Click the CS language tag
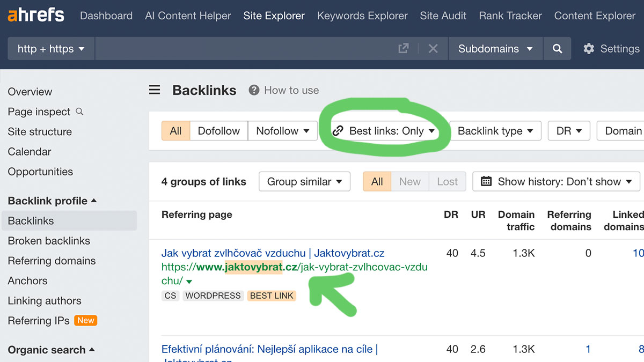Screen dimensions: 644x362 click(171, 295)
